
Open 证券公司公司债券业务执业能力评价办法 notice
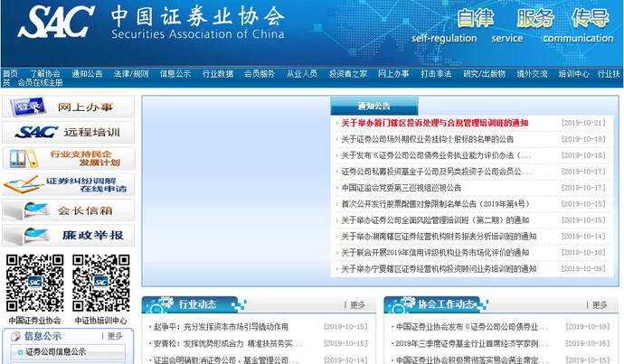tap(437, 155)
